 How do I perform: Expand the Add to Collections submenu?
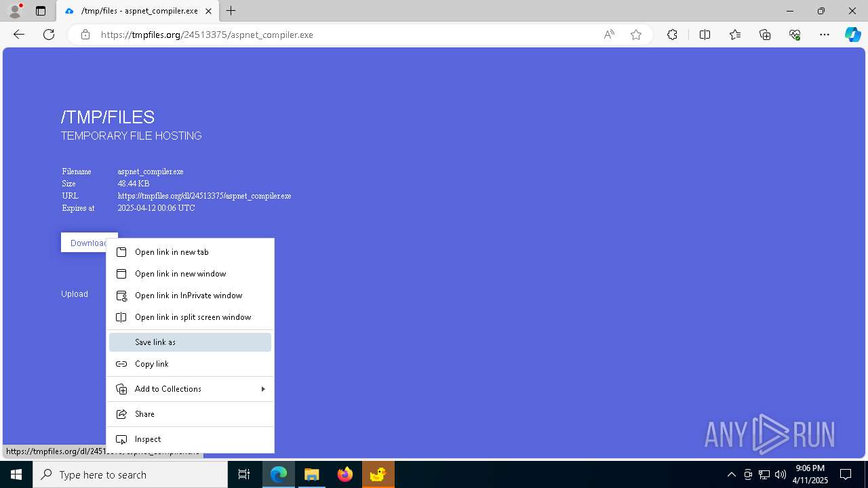190,389
